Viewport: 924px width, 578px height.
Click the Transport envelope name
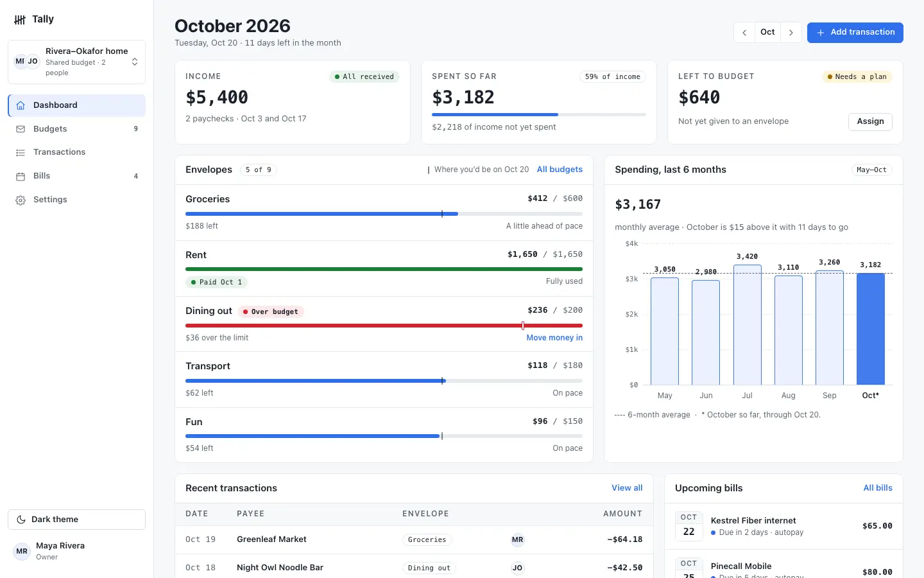pos(208,366)
